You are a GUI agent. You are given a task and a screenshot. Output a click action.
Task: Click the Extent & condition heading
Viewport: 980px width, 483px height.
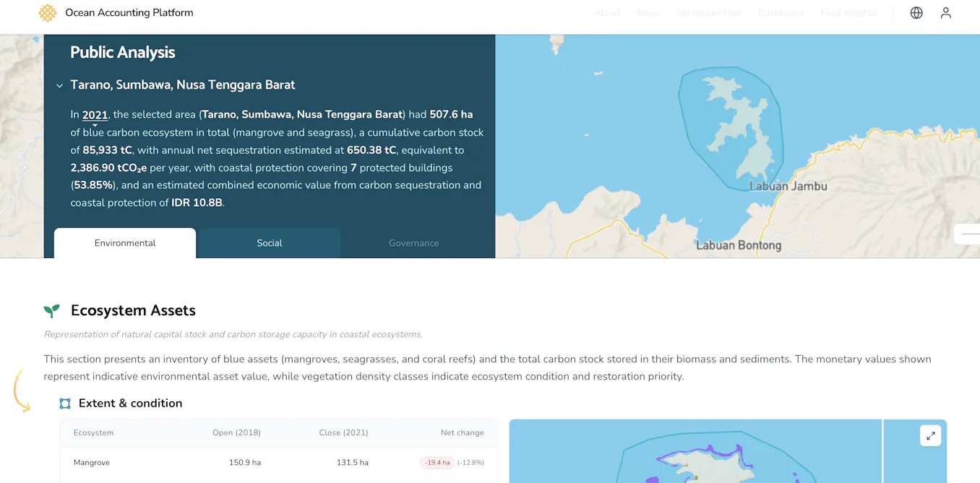tap(130, 403)
